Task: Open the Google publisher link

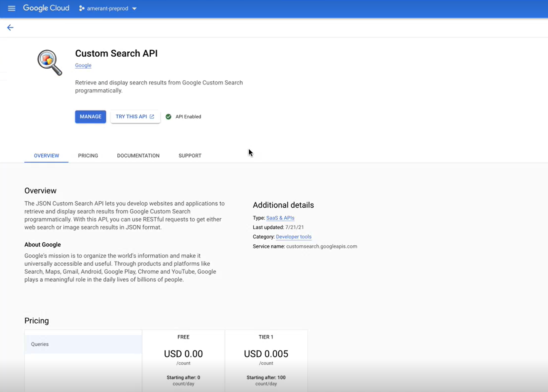Action: (83, 65)
